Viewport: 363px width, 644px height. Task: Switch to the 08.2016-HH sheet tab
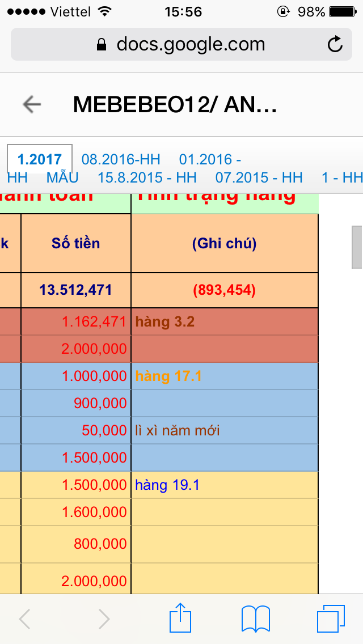point(121,159)
